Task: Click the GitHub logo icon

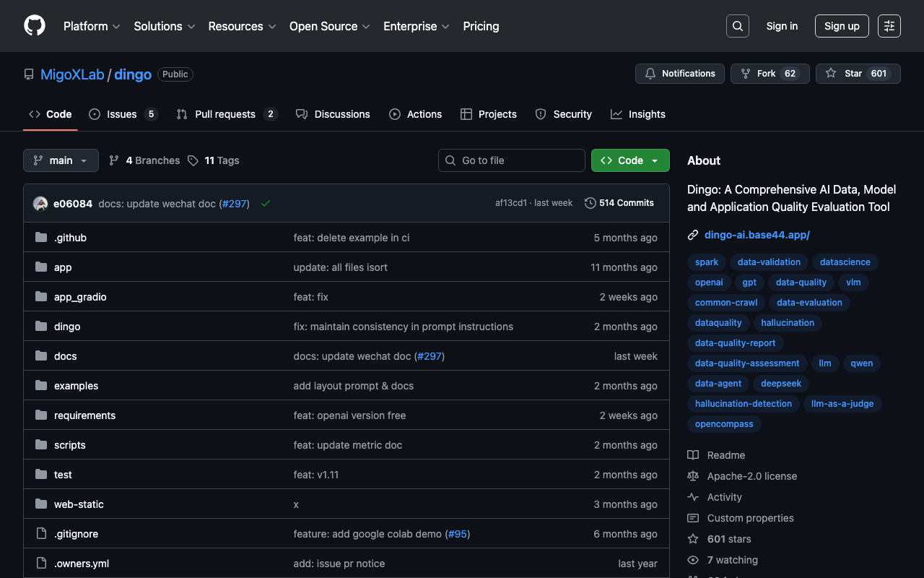Action: coord(35,26)
